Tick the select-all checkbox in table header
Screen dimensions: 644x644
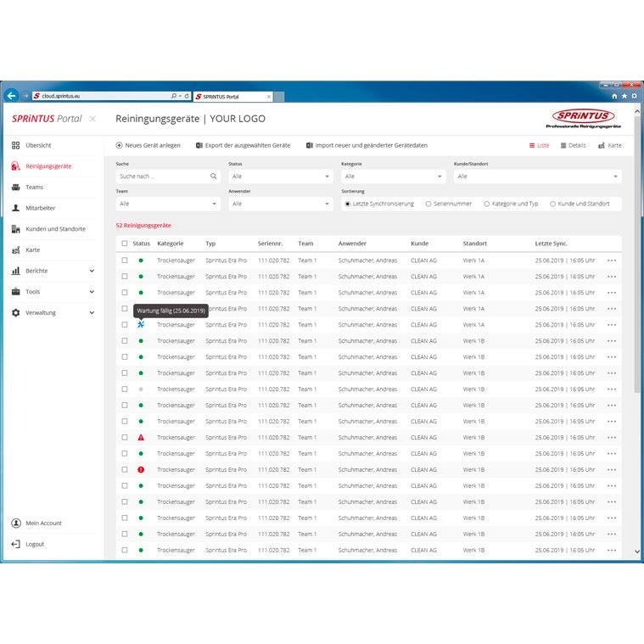[x=125, y=244]
